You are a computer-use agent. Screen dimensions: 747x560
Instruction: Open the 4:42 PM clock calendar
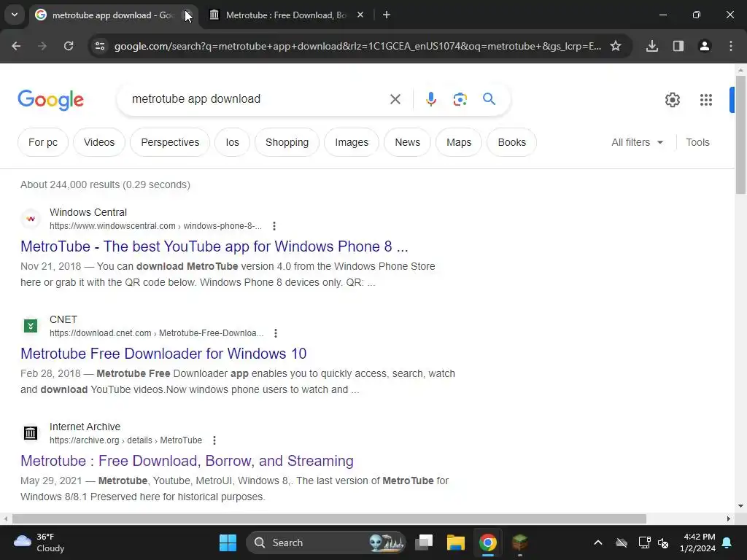click(698, 542)
